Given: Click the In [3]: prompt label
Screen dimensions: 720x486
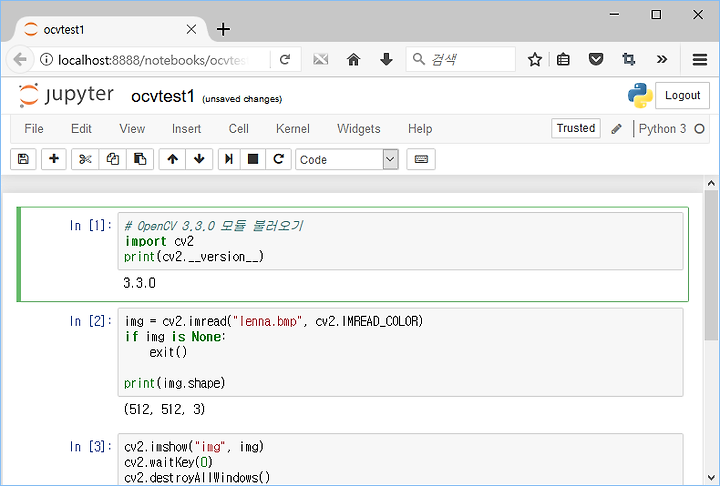Looking at the screenshot, I should 90,446.
